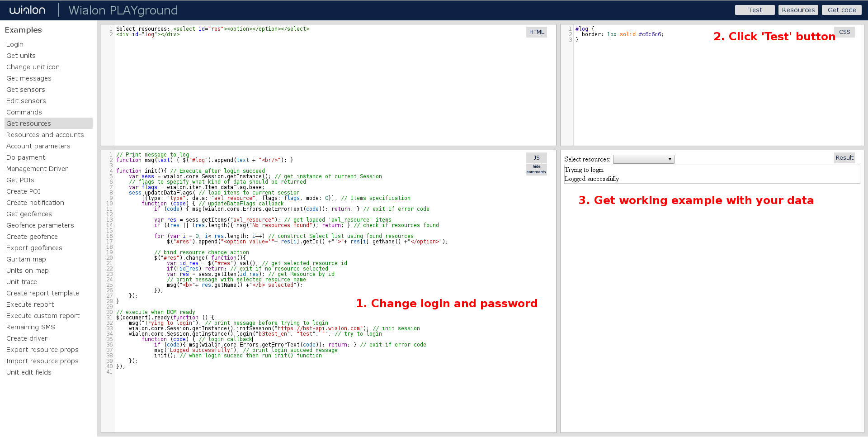Click inside the JavaScript code editor
The width and height of the screenshot is (868, 437).
pos(316,394)
